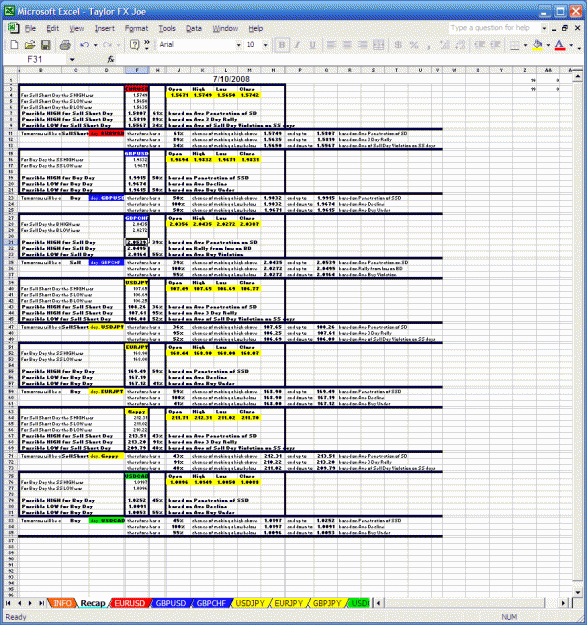Open Microsoft Excel Help question mark icon
This screenshot has width=587, height=625.
[135, 45]
